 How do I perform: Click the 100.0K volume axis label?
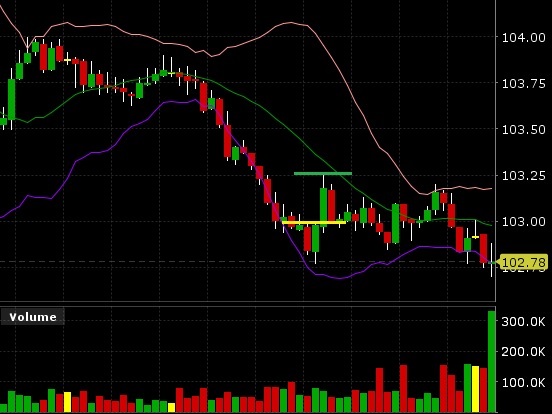point(523,382)
